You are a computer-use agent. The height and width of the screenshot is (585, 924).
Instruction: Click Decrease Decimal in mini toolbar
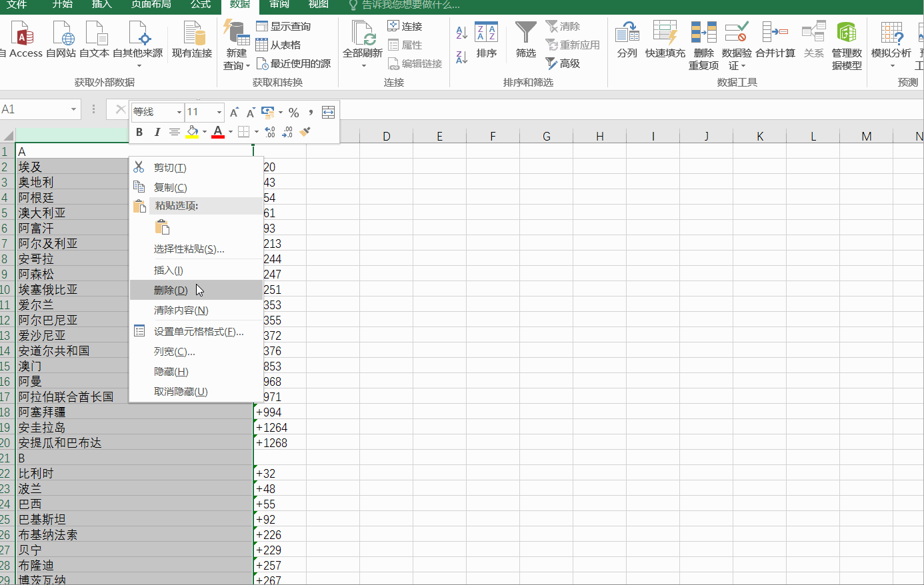click(287, 132)
